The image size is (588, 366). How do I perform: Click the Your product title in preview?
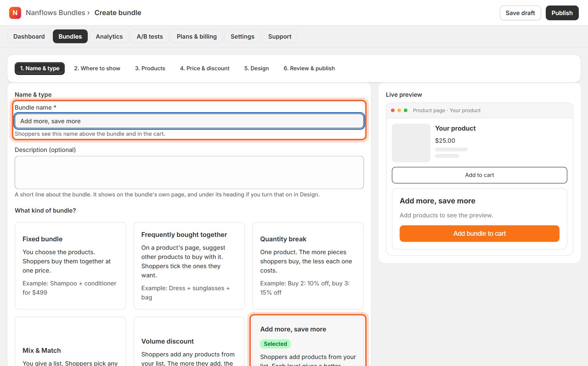pos(455,128)
